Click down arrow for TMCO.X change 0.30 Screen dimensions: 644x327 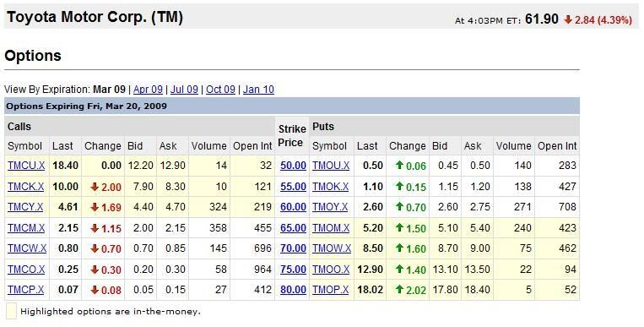pyautogui.click(x=95, y=270)
